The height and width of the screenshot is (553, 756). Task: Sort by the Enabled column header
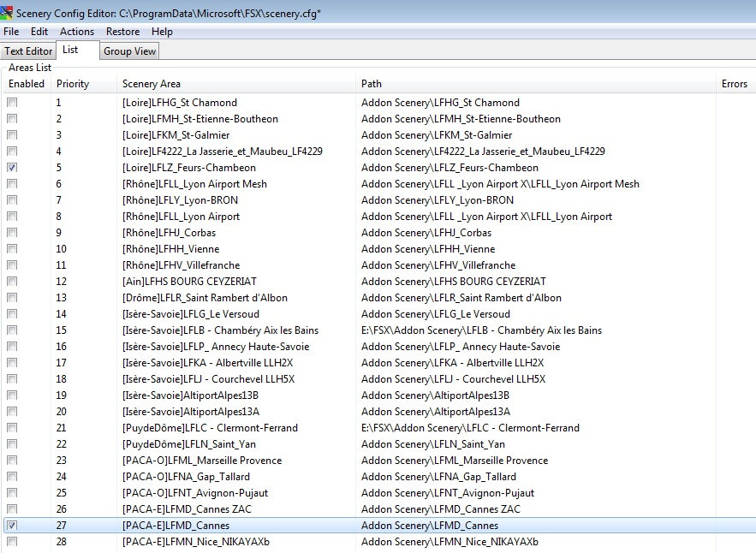27,84
